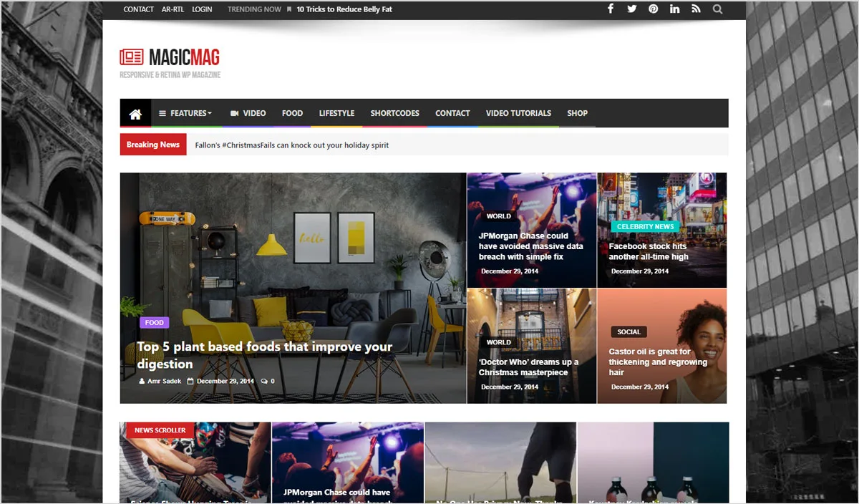Open power lines road thumbnail in scroller
The height and width of the screenshot is (504, 859).
click(x=500, y=462)
